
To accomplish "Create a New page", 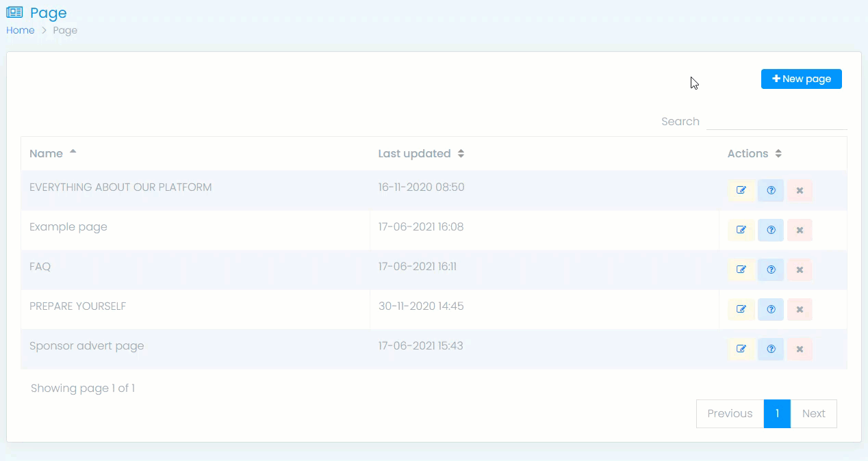I will (x=802, y=79).
